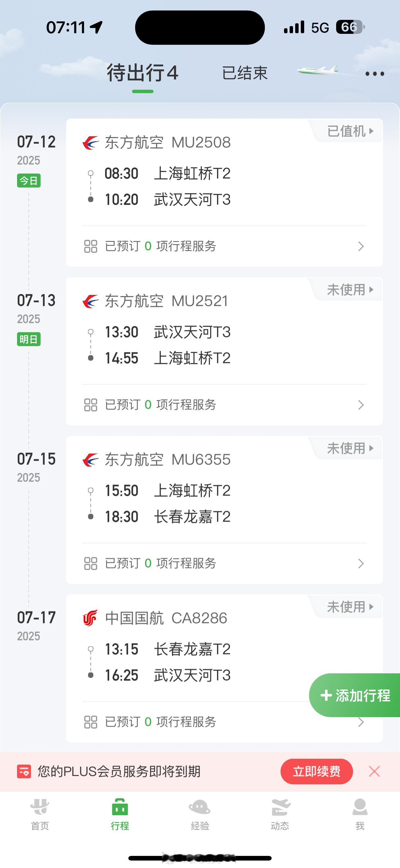Open the three-dot more menu

(x=375, y=74)
